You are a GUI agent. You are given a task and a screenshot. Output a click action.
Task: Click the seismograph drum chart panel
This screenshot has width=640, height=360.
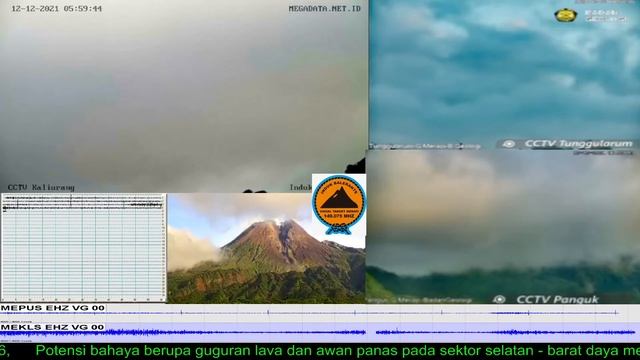pyautogui.click(x=83, y=248)
